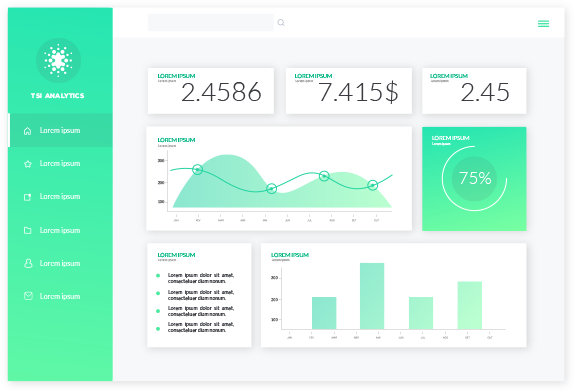575x392 pixels.
Task: Select the note edit icon in sidebar
Action: point(28,197)
